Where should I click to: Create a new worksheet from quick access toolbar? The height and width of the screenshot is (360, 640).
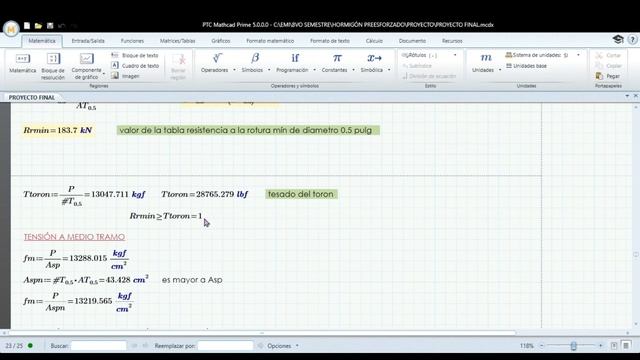(27, 26)
